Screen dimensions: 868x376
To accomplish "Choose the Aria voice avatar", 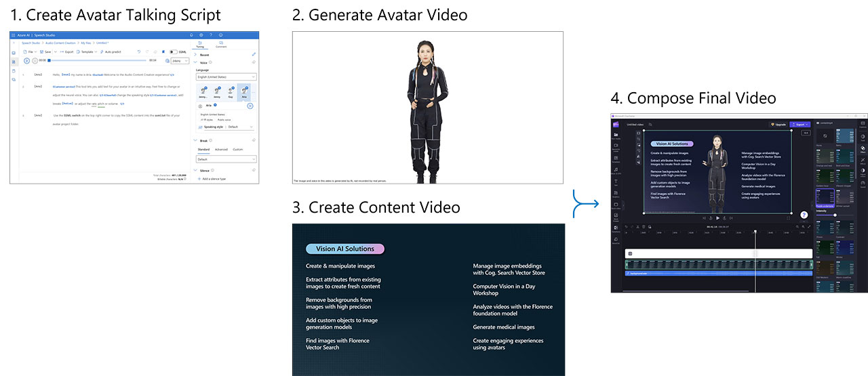I will point(244,92).
